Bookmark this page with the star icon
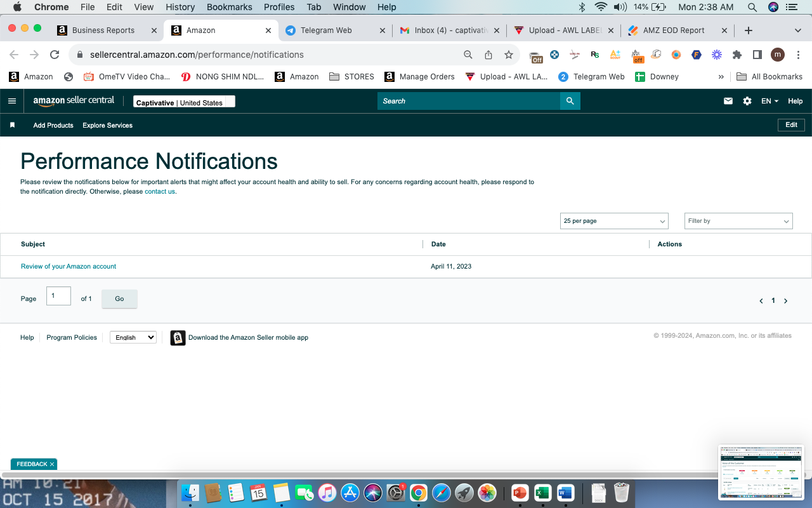Image resolution: width=812 pixels, height=508 pixels. point(509,55)
